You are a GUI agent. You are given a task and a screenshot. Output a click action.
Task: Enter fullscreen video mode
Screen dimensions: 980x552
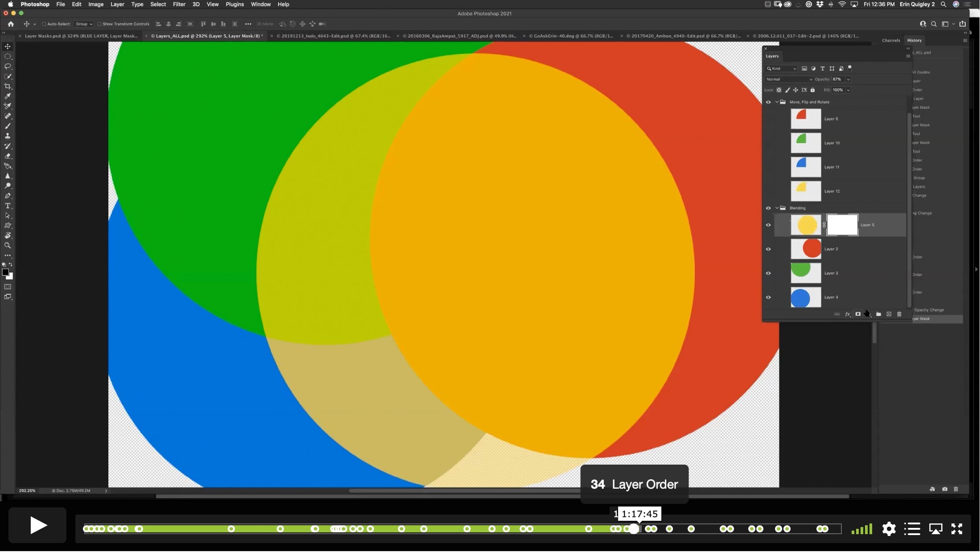coord(956,529)
